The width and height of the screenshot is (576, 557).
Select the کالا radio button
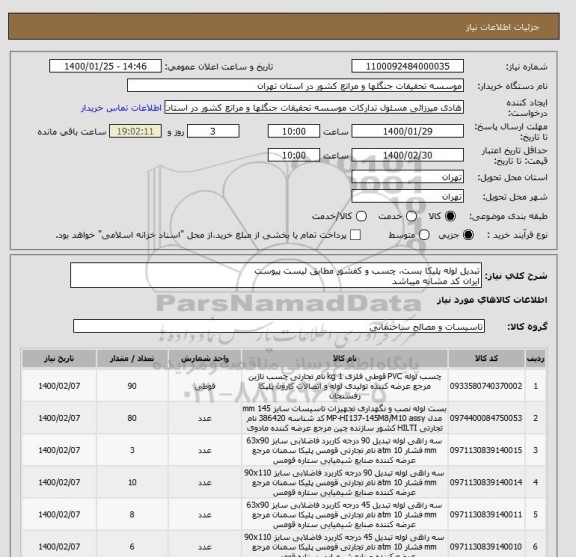coord(450,216)
